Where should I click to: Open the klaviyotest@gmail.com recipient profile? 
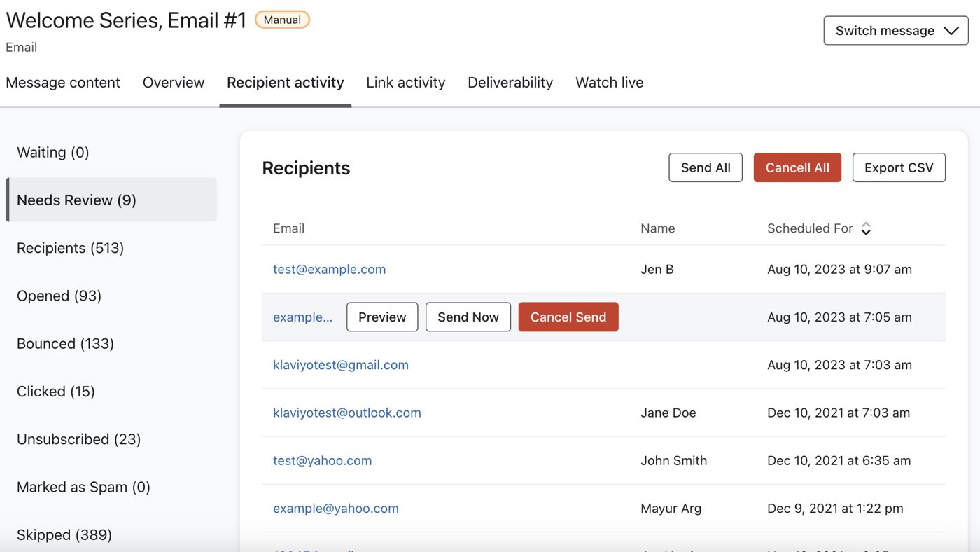[341, 364]
